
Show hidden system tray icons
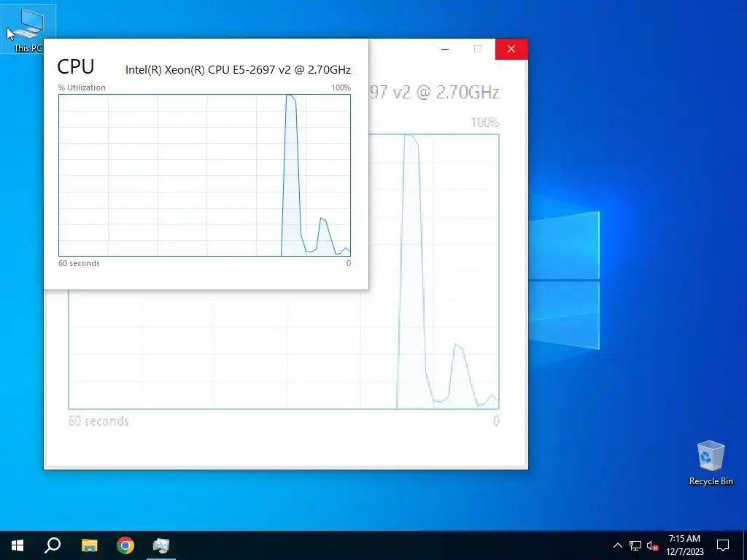(617, 545)
